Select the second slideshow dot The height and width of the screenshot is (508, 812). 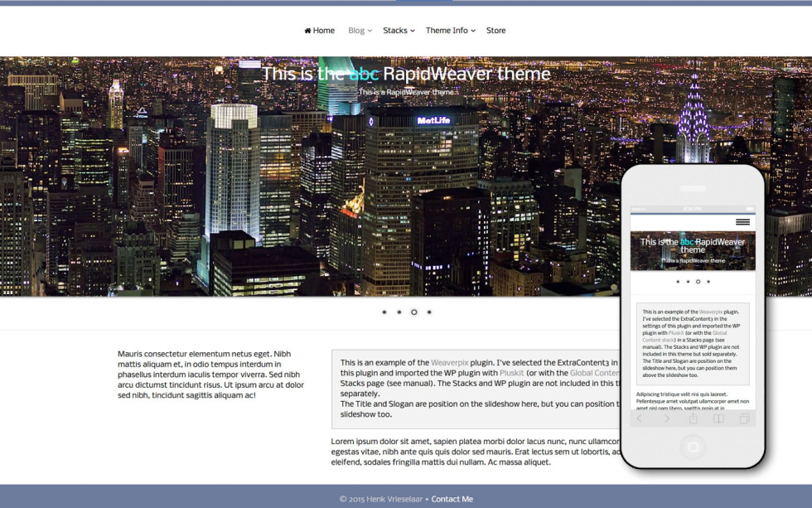(x=399, y=312)
